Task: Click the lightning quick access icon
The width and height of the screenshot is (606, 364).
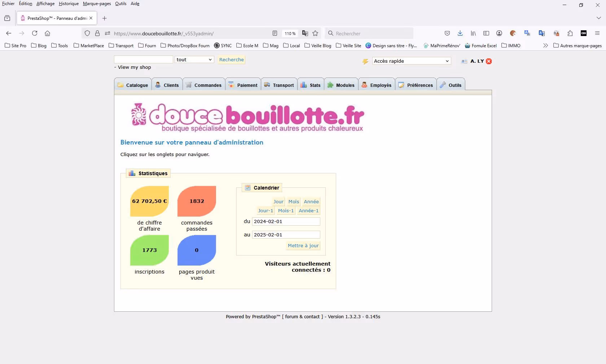Action: click(x=365, y=61)
